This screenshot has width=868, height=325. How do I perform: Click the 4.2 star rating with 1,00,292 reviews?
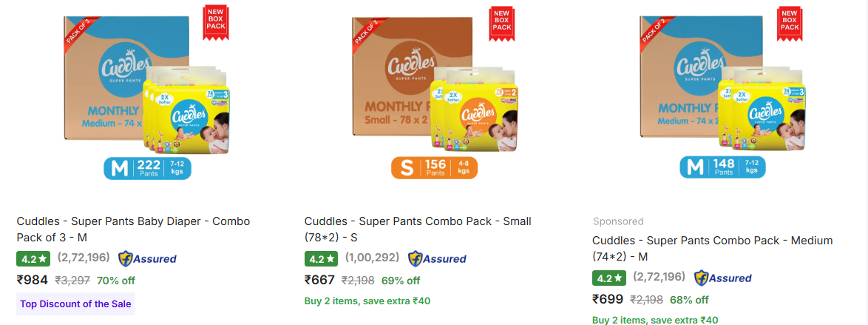pyautogui.click(x=321, y=259)
